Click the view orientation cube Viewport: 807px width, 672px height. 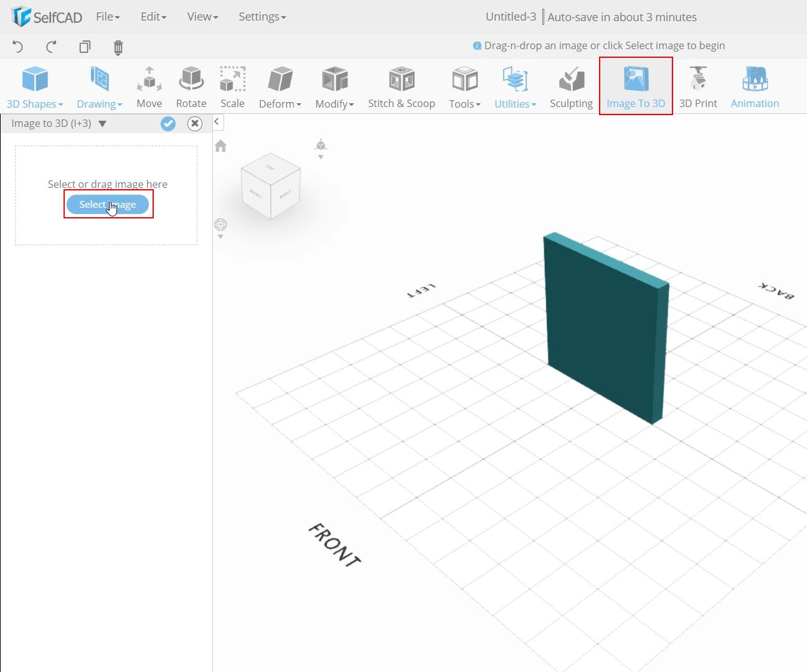pos(271,185)
